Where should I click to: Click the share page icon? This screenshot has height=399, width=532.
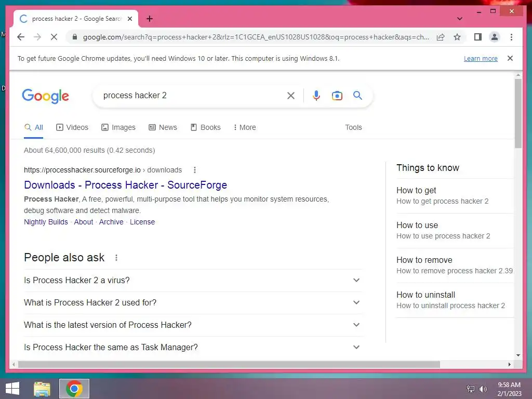tap(441, 37)
